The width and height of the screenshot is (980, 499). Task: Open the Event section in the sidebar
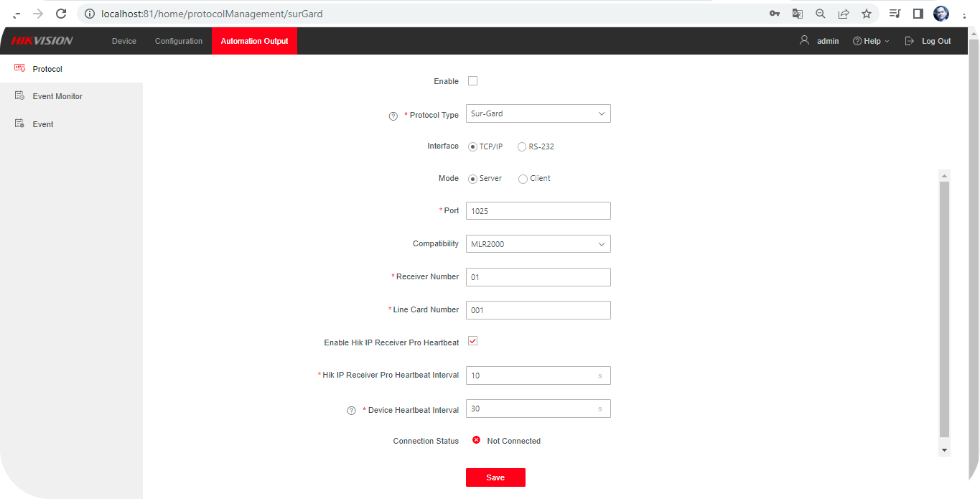pyautogui.click(x=43, y=123)
